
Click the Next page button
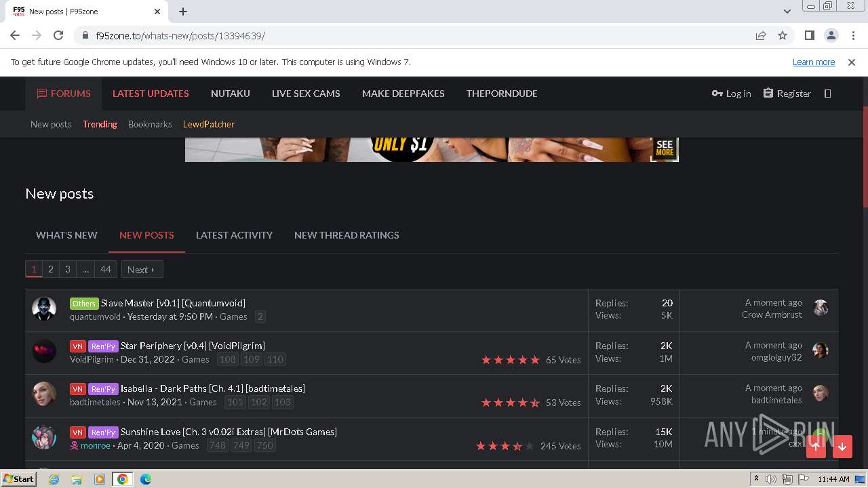click(142, 269)
